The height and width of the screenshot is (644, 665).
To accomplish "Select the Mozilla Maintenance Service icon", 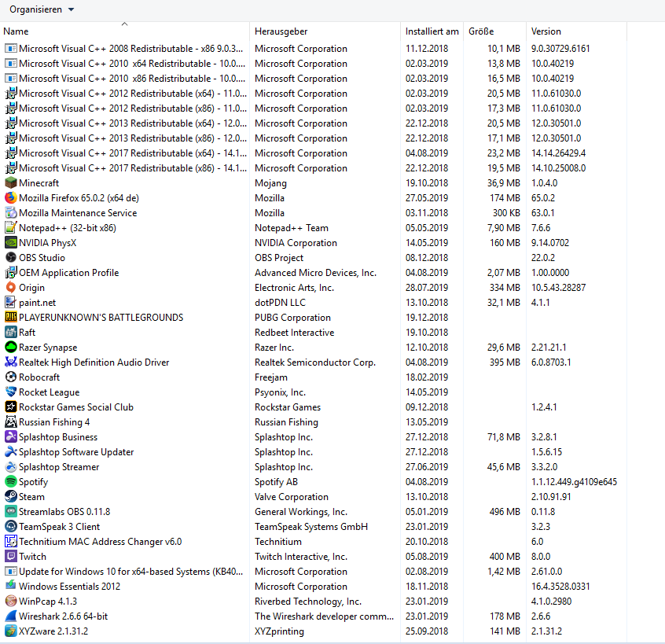I will point(10,212).
